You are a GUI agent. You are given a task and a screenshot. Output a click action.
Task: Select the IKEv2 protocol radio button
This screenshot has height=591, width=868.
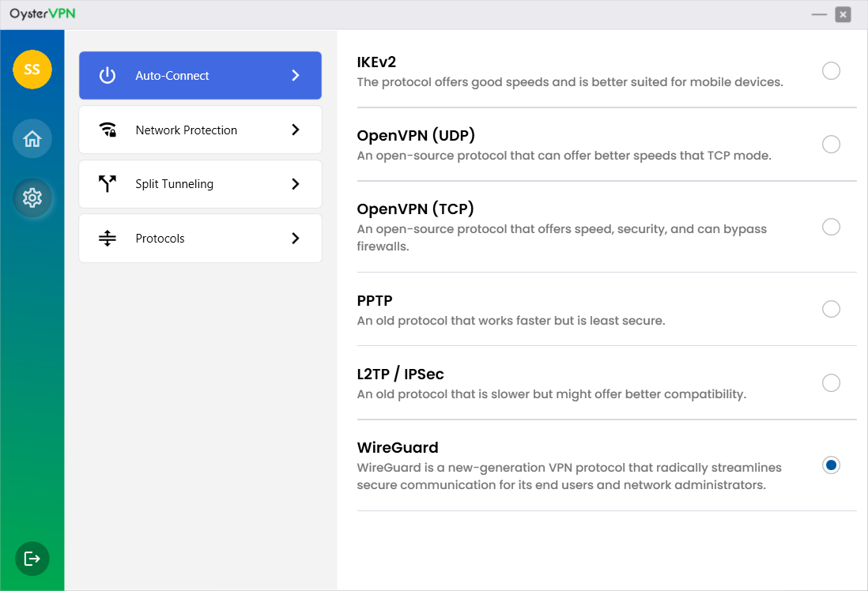tap(831, 71)
